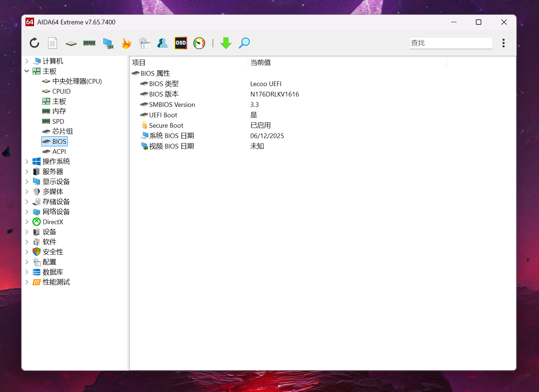Click the 显示设备 monitor icon
Screen dimensions: 539x392
click(x=37, y=181)
